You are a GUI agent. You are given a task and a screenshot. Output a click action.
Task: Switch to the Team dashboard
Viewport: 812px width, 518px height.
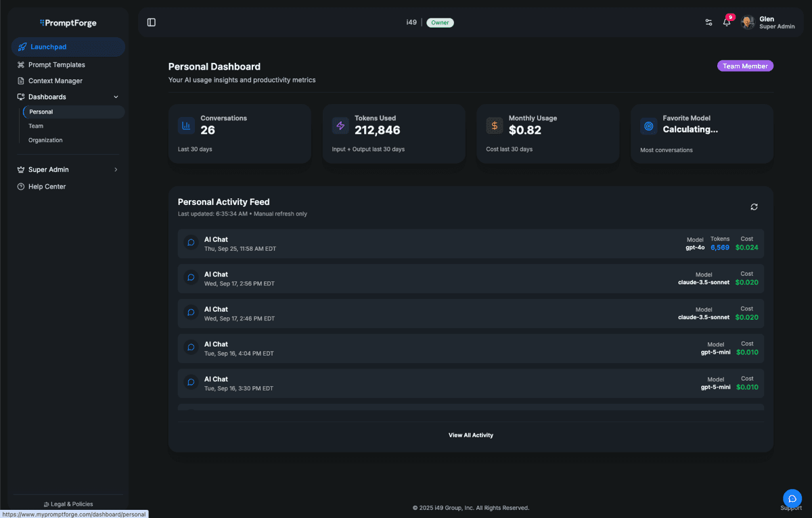36,126
